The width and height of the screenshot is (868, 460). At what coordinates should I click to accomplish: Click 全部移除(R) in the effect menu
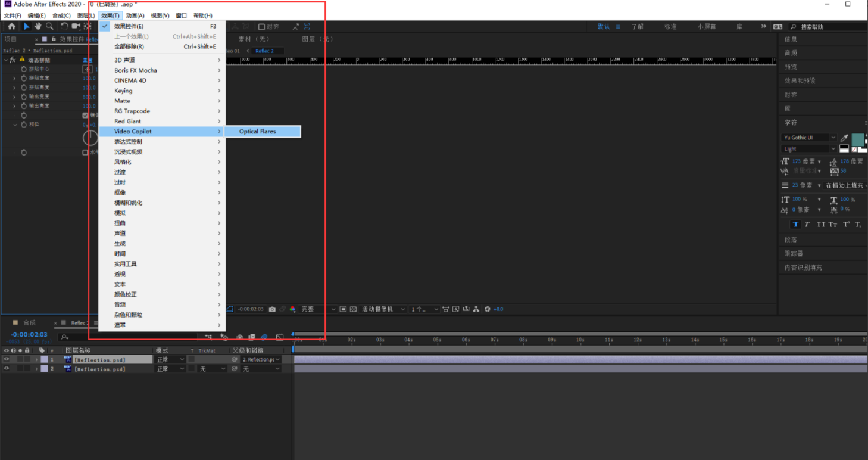click(x=161, y=46)
